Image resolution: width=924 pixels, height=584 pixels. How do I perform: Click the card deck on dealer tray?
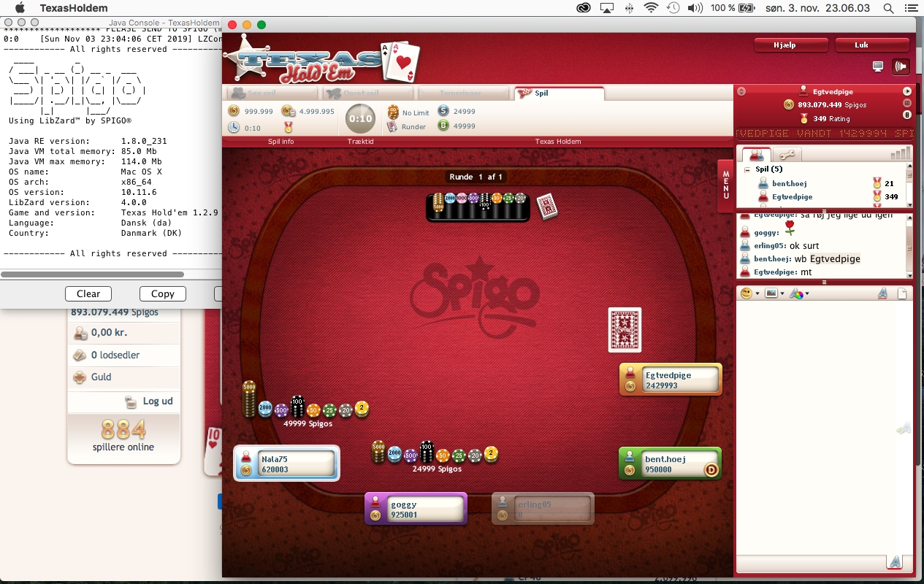547,207
